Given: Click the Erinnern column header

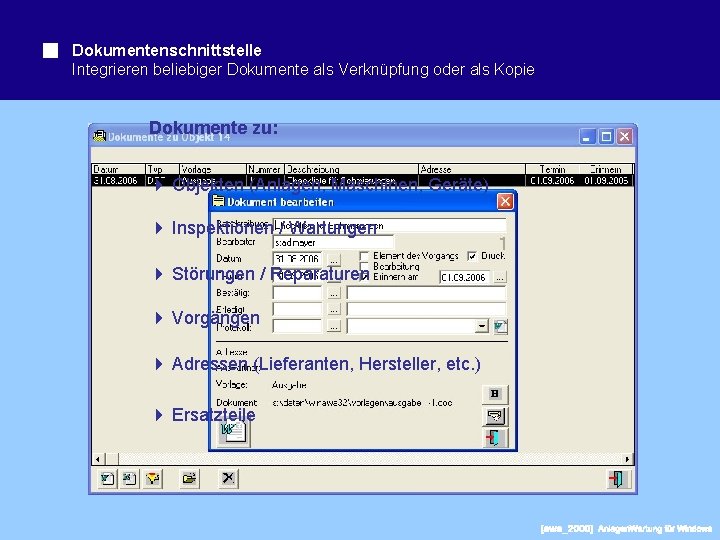Looking at the screenshot, I should pos(606,169).
